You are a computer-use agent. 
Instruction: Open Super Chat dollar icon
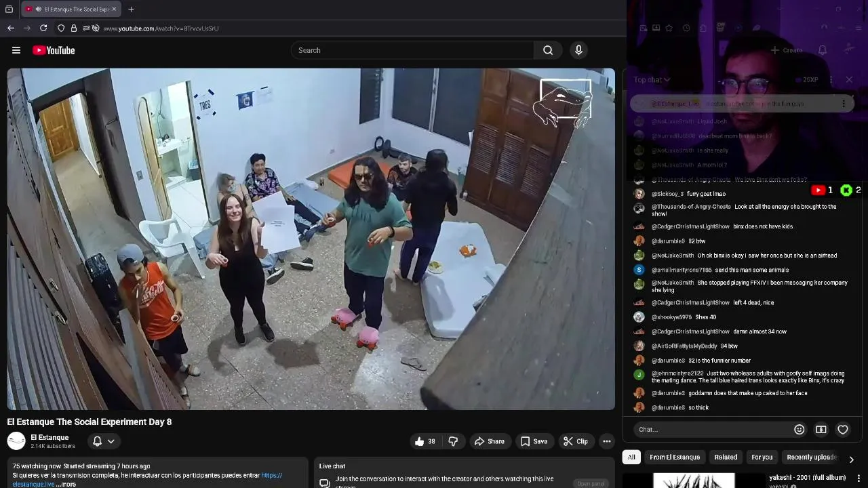[821, 429]
